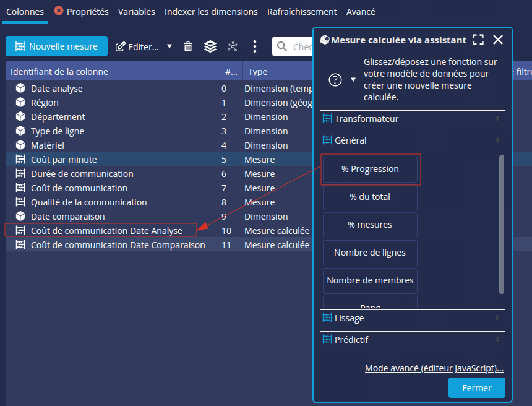
Task: Click the vertical scrollbar in function list
Action: pyautogui.click(x=502, y=223)
